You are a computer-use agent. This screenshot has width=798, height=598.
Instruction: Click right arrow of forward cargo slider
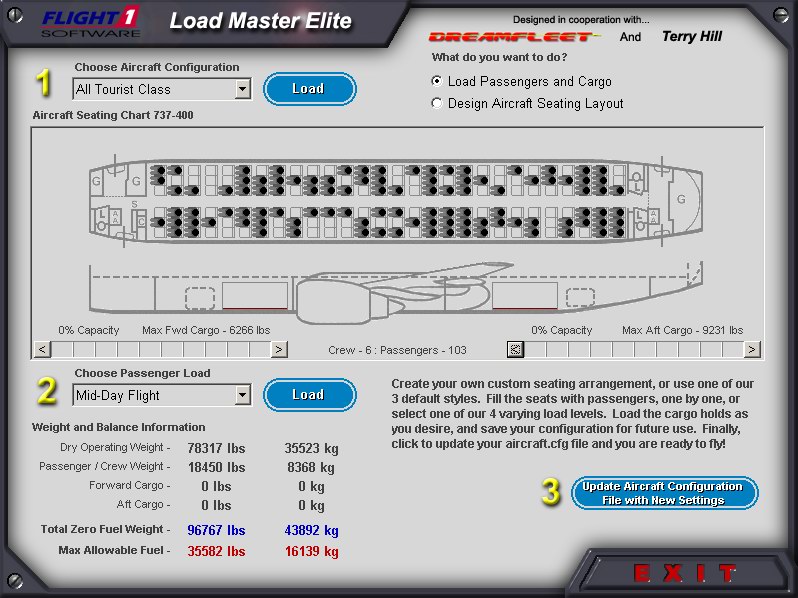tap(279, 349)
